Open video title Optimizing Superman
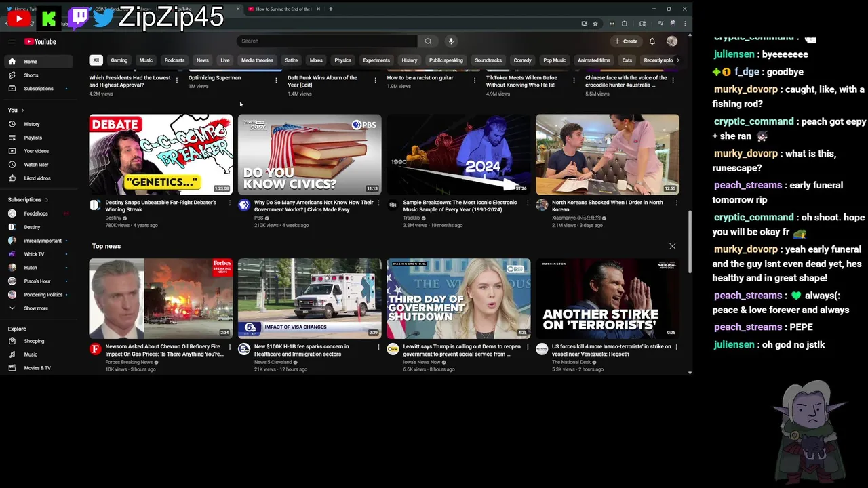Screen dimensions: 868x488 click(214, 78)
